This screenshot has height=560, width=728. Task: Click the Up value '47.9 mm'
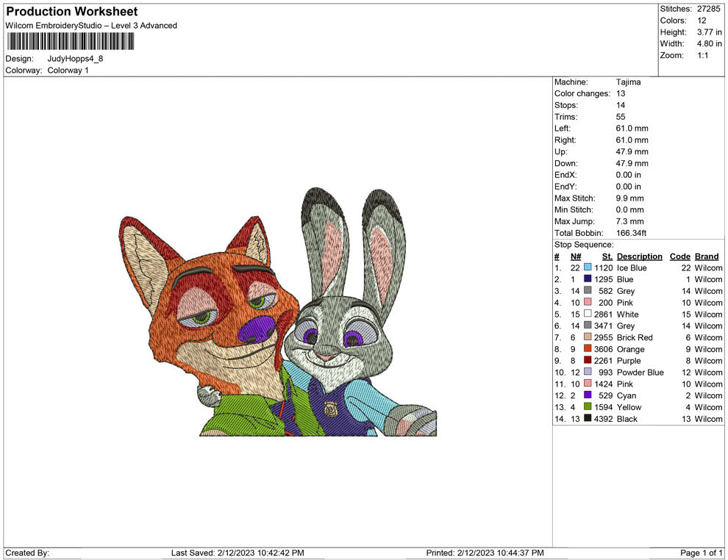(632, 151)
